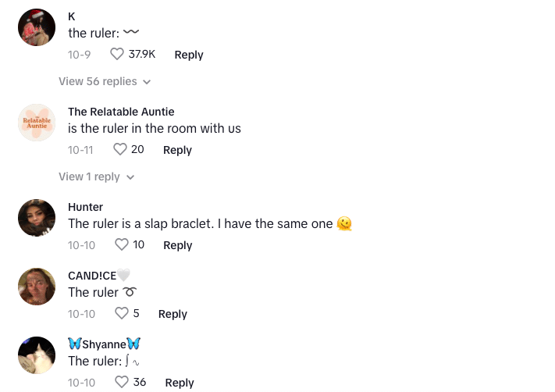View Hunter's profile photo
Viewport: 555px width, 392px height.
pyautogui.click(x=37, y=218)
